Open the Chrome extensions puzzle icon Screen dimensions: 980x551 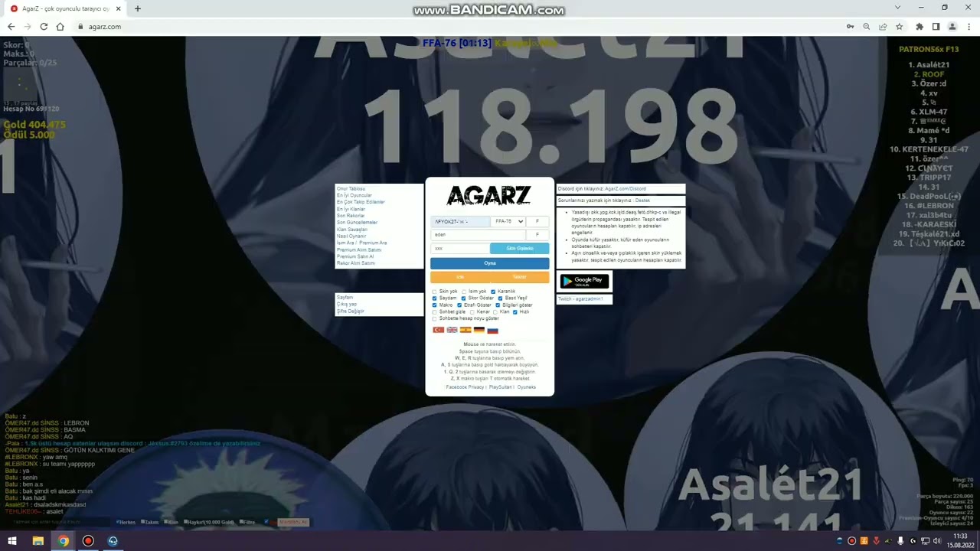click(920, 27)
